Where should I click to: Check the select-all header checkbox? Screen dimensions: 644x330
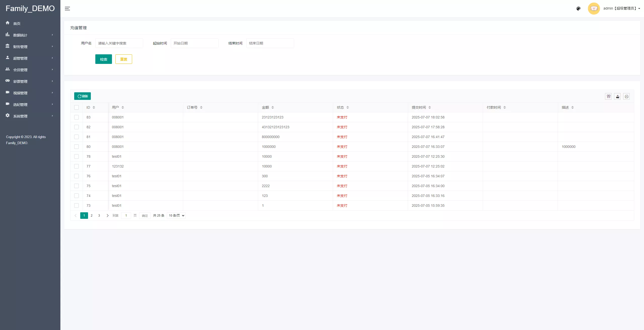pyautogui.click(x=76, y=107)
